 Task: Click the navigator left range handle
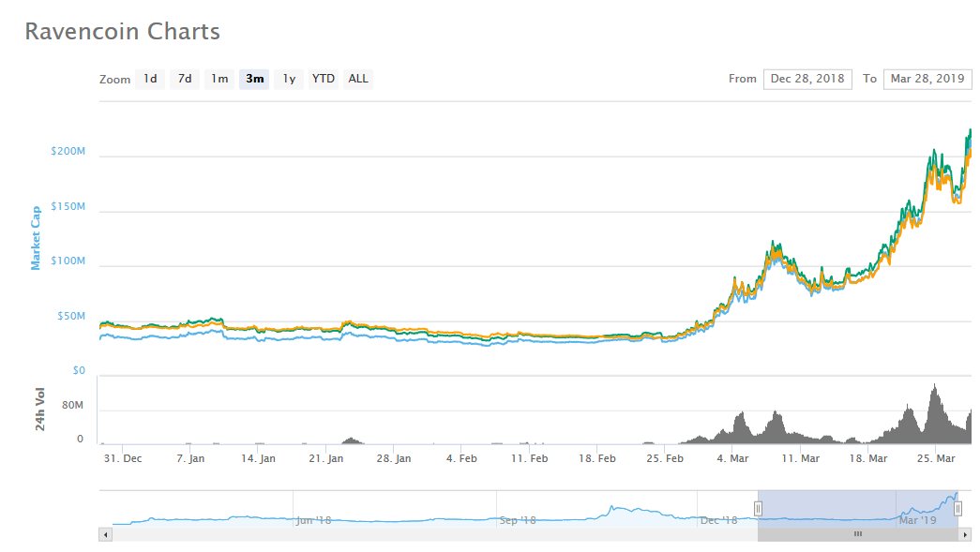click(758, 509)
